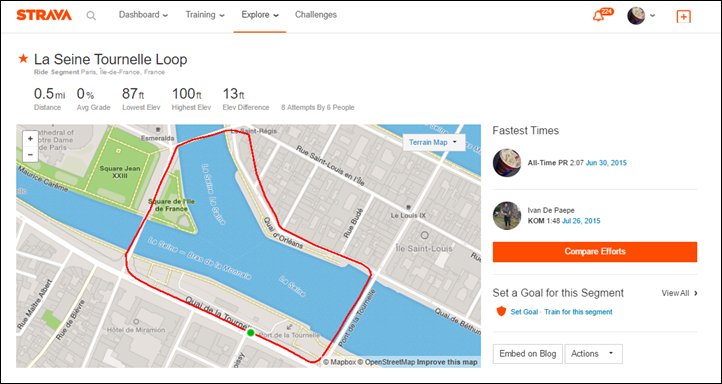Click the orange plus upload icon
722x384 pixels.
tap(683, 17)
